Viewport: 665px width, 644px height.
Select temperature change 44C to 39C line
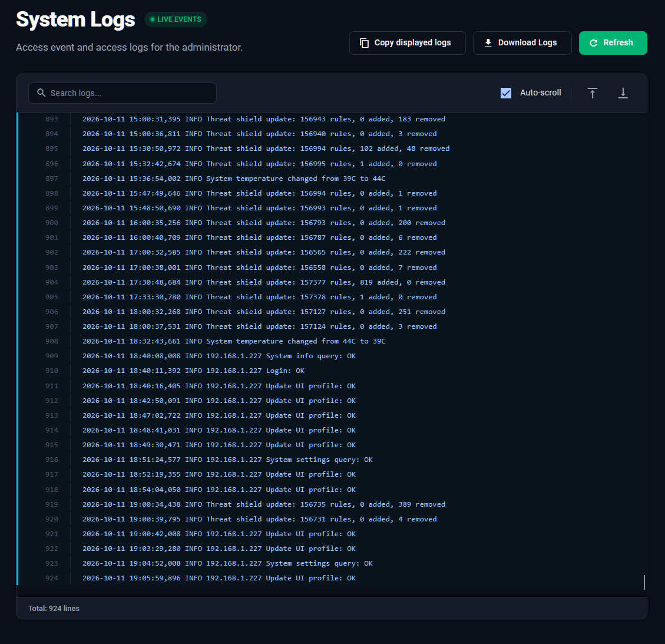(332, 342)
